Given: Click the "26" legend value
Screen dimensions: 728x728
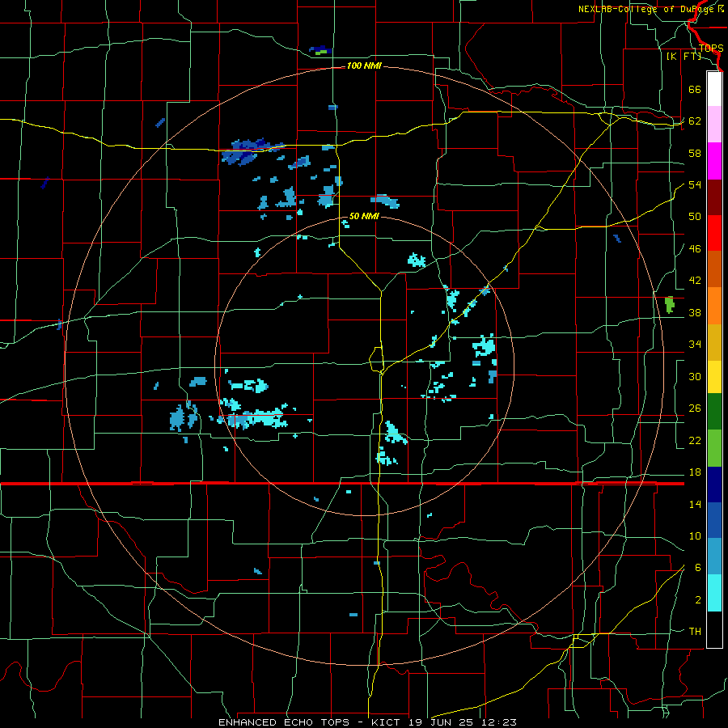Looking at the screenshot, I should click(695, 408).
